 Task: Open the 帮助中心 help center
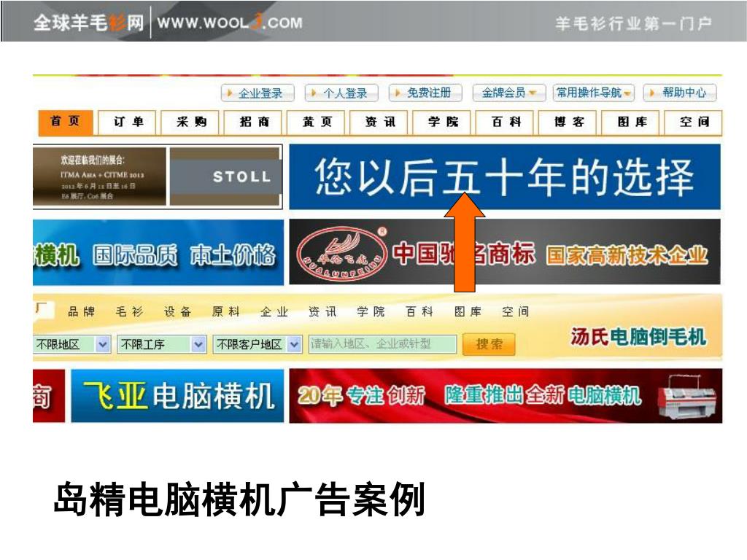click(680, 93)
